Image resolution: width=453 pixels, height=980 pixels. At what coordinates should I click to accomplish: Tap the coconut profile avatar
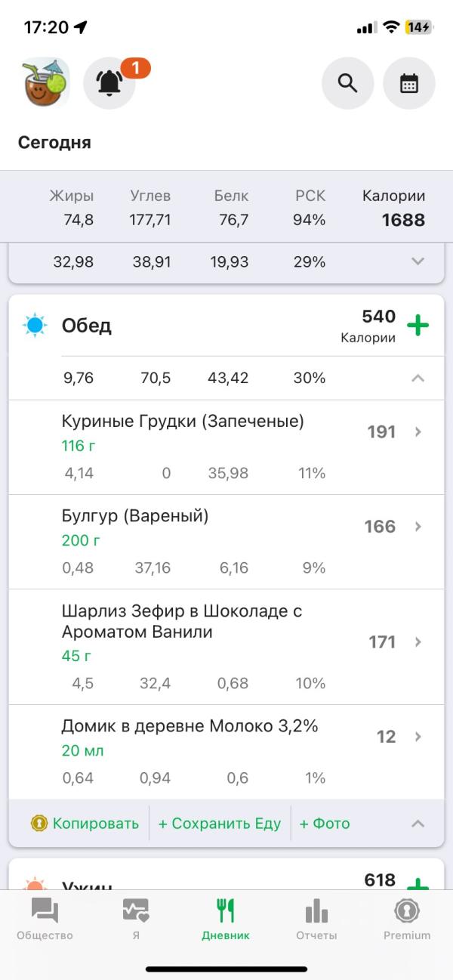click(x=45, y=82)
